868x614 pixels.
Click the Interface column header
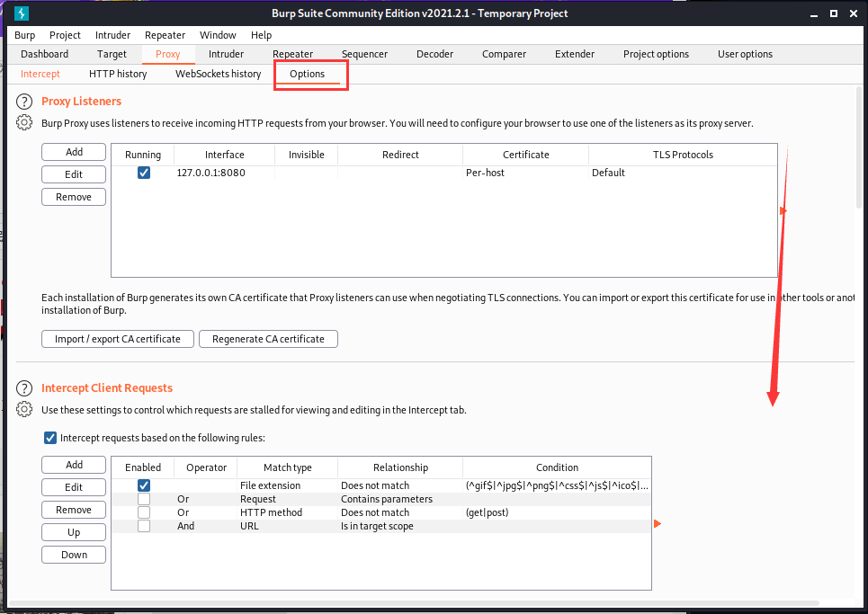point(224,155)
